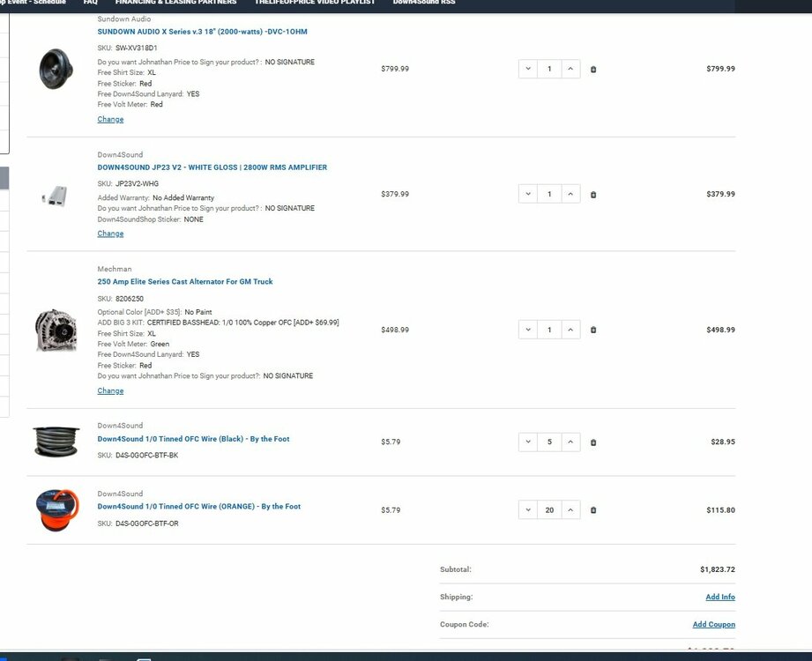This screenshot has width=812, height=661.
Task: Edit quantity field showing 20 for ORANGE wire
Action: pos(549,510)
